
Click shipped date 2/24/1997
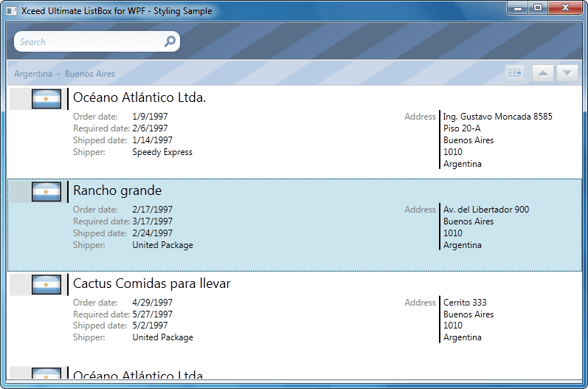point(152,233)
